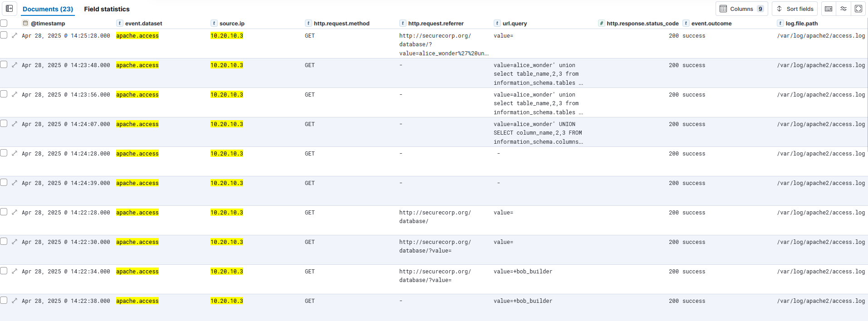Viewport: 868px width, 321px height.
Task: Enter full-screen mode for the table
Action: (x=858, y=9)
